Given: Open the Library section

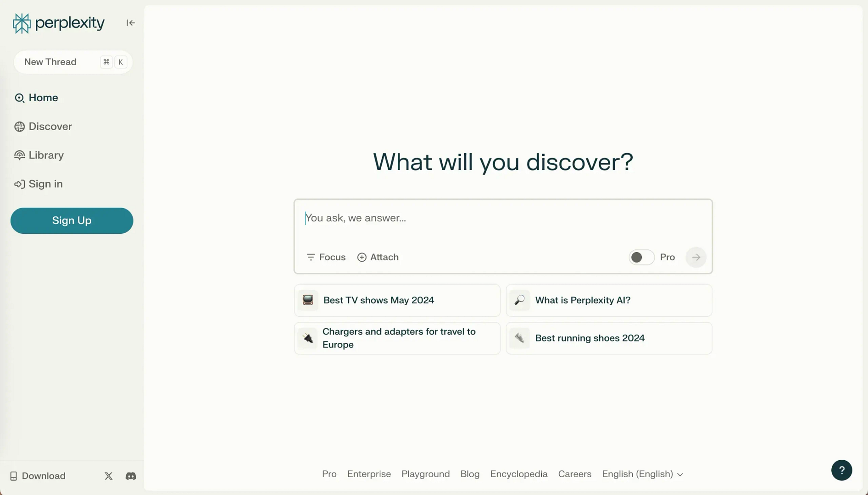Looking at the screenshot, I should click(x=39, y=155).
